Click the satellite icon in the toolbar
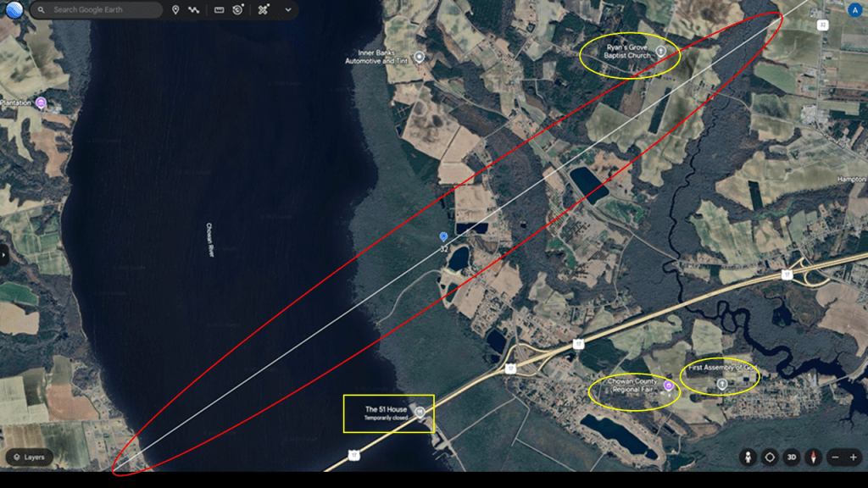This screenshot has width=868, height=488. tap(265, 10)
